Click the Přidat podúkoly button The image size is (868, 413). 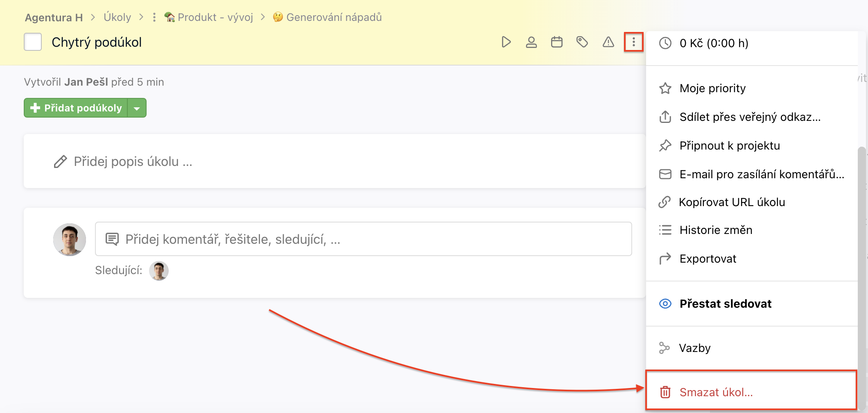coord(76,108)
